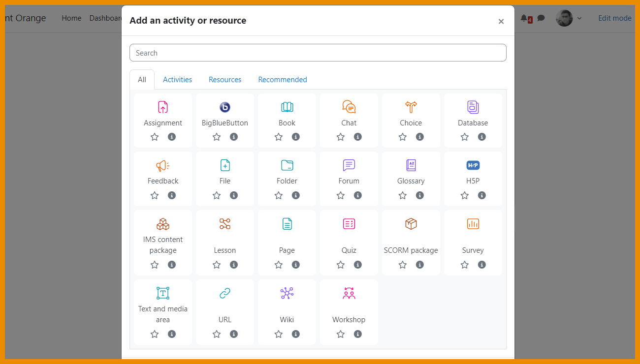Select the Assignment activity icon
Viewport: 640px width, 364px height.
click(x=163, y=107)
